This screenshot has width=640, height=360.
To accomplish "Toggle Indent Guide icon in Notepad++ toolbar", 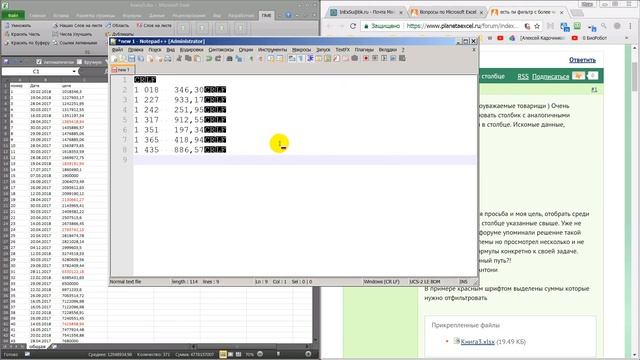I will (x=310, y=58).
